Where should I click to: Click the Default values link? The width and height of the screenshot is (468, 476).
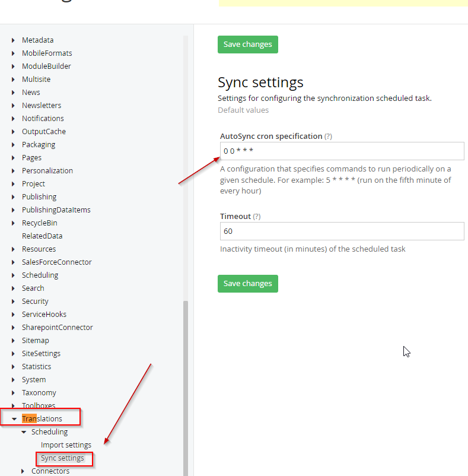(243, 110)
